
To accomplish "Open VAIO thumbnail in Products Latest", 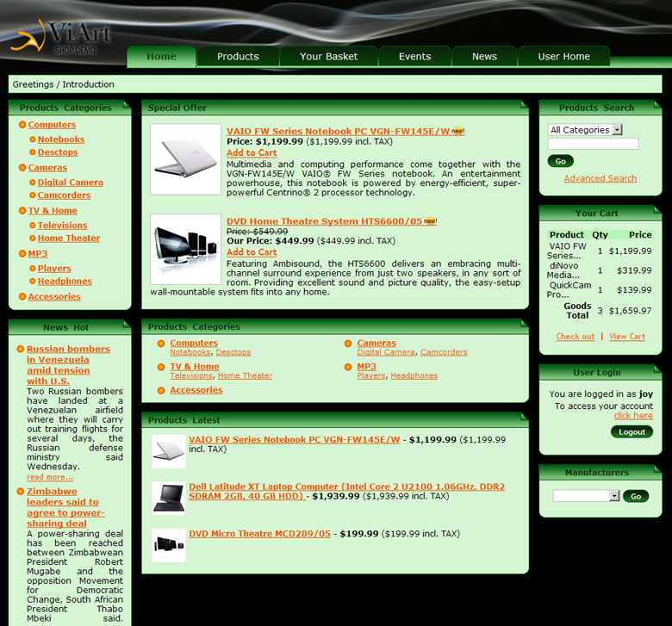I will pos(169,451).
